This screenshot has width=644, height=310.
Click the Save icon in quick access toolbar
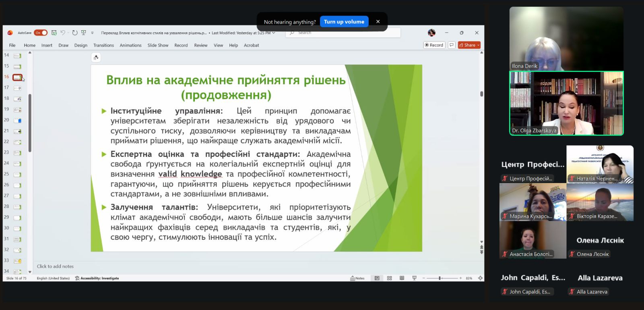54,33
